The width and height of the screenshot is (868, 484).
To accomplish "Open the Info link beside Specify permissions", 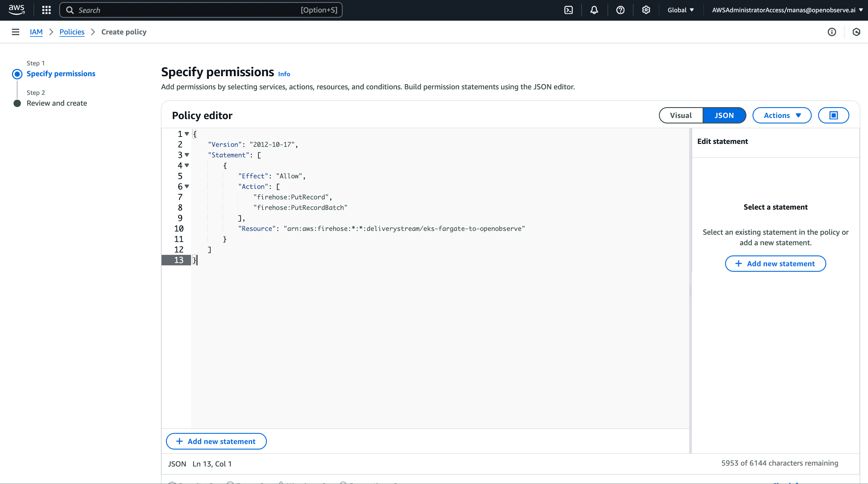I will (x=284, y=74).
